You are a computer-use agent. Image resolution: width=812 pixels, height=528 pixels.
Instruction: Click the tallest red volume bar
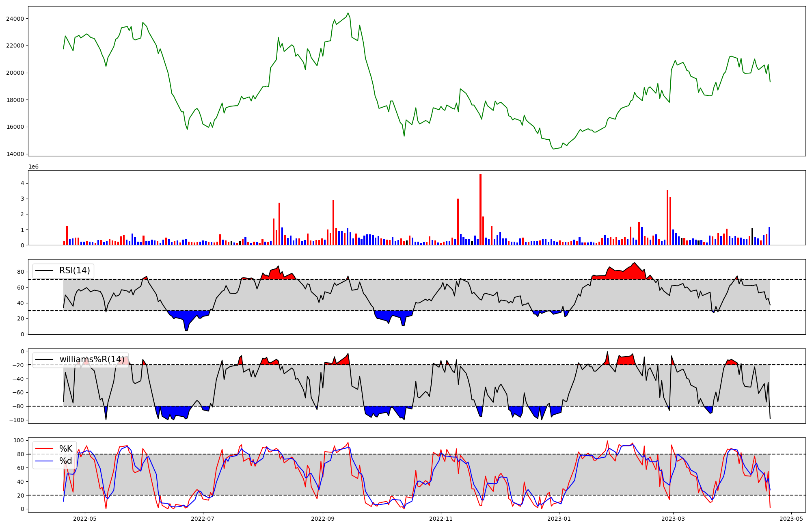point(480,209)
